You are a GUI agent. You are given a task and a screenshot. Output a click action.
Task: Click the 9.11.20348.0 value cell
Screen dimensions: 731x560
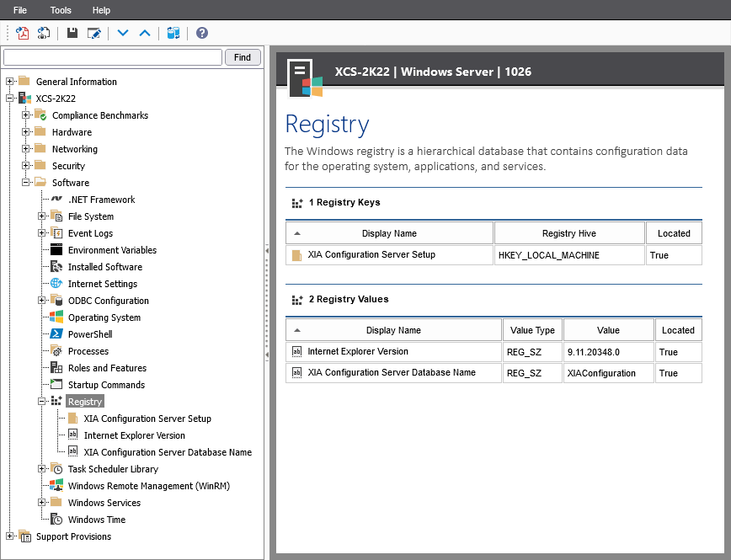point(608,352)
